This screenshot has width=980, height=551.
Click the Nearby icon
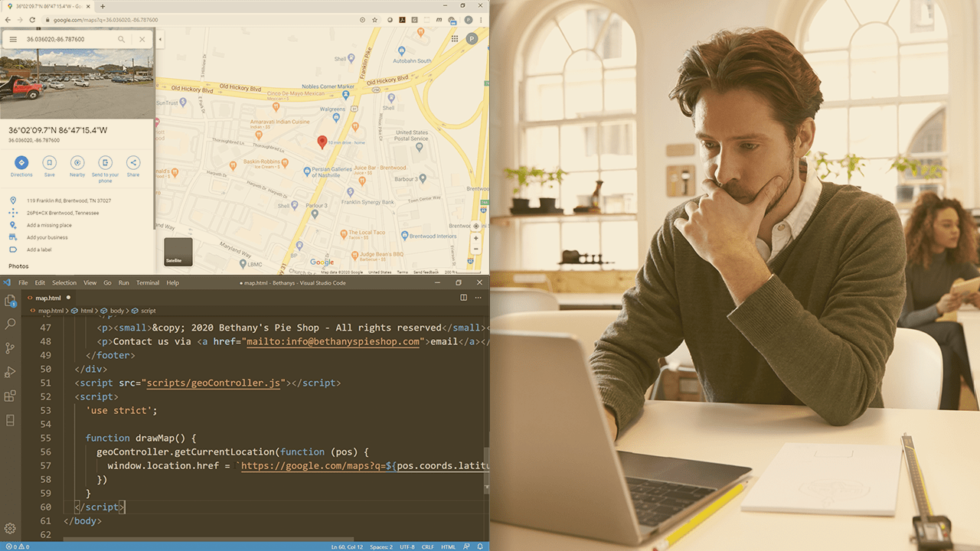(77, 162)
